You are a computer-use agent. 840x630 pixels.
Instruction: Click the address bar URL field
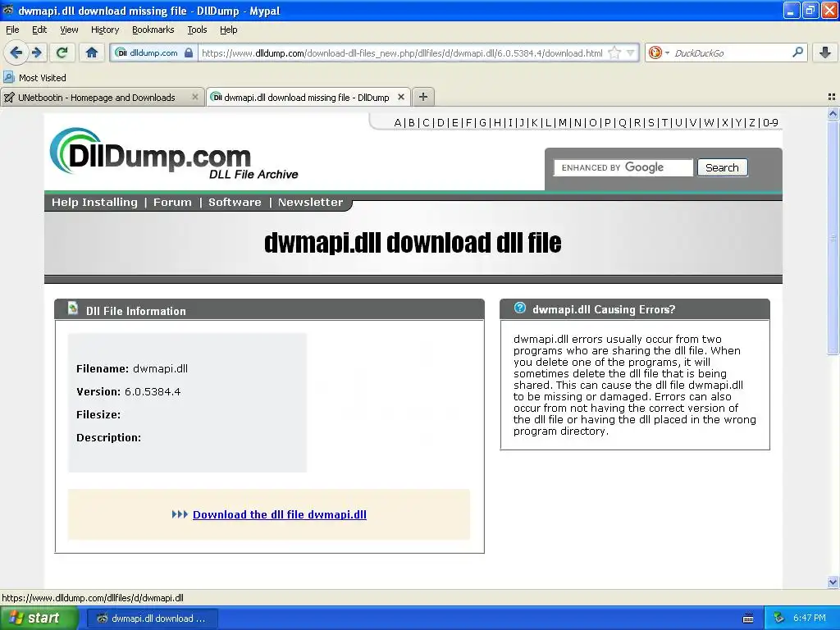point(402,53)
